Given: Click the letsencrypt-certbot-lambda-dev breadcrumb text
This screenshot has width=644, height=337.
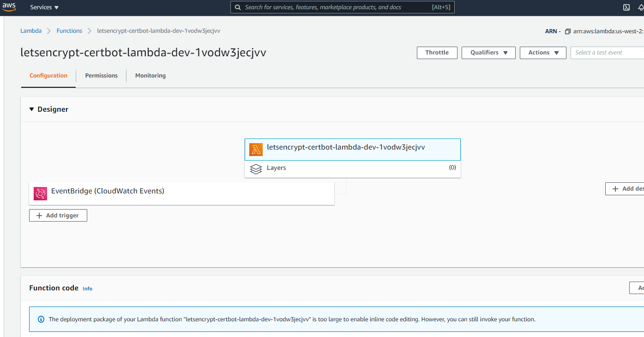Looking at the screenshot, I should pos(158,31).
